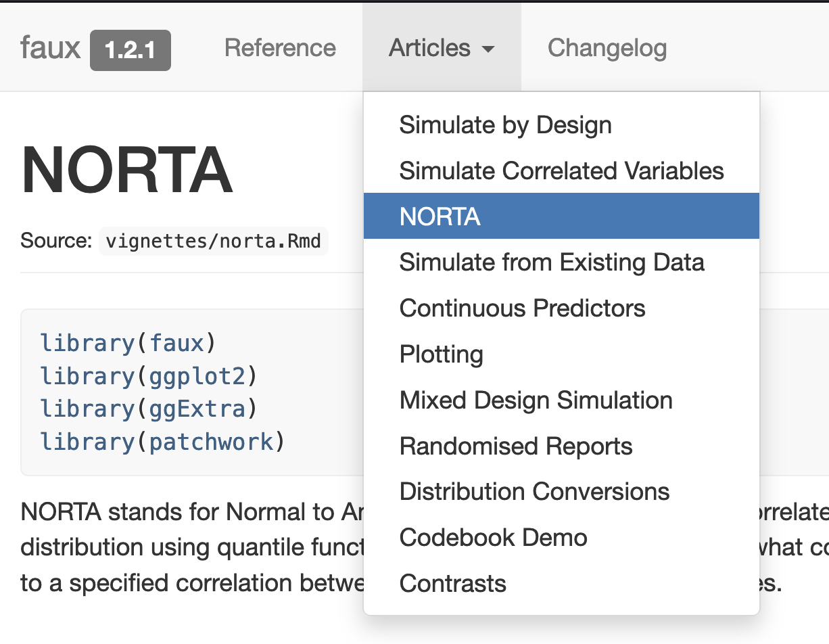Open Simulate Correlated Variables article

[x=561, y=170]
